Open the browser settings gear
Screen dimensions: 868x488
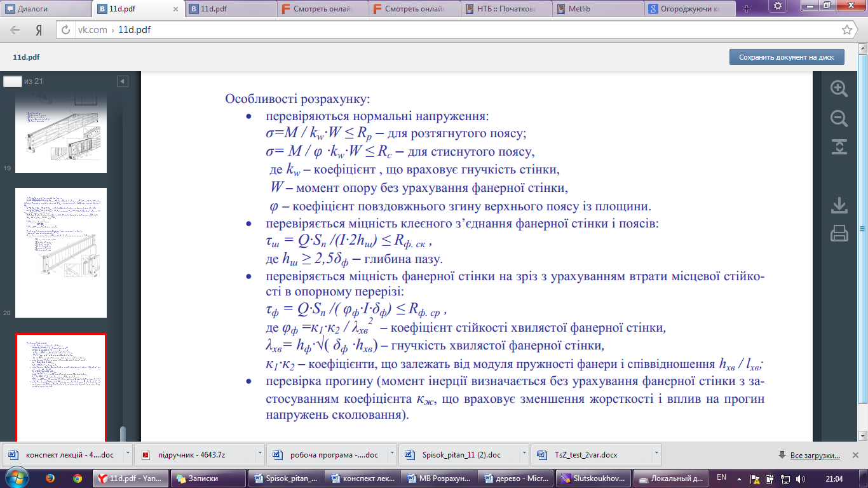[x=777, y=6]
